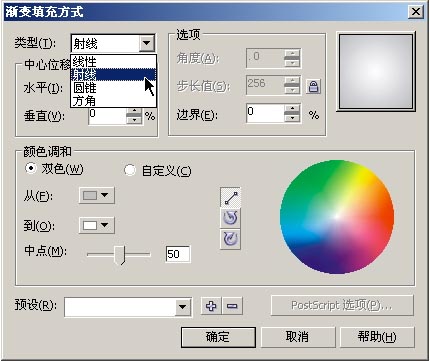Toggle the step value lock icon

313,86
